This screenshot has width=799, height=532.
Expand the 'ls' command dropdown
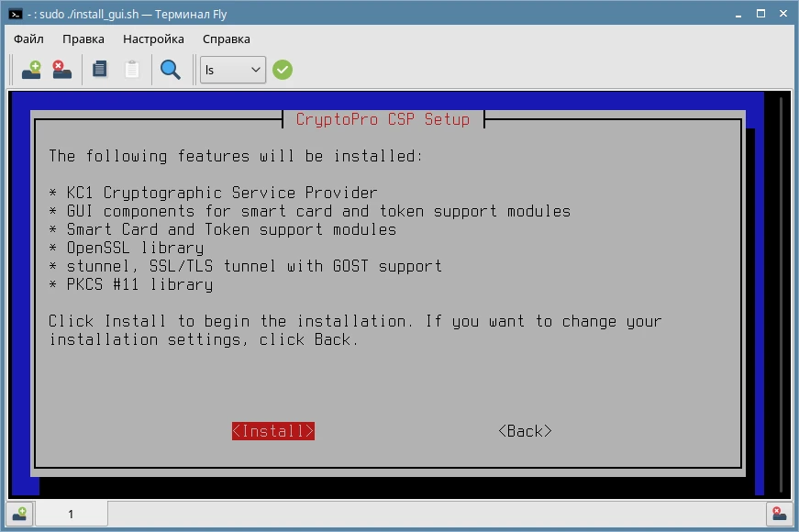click(x=233, y=70)
